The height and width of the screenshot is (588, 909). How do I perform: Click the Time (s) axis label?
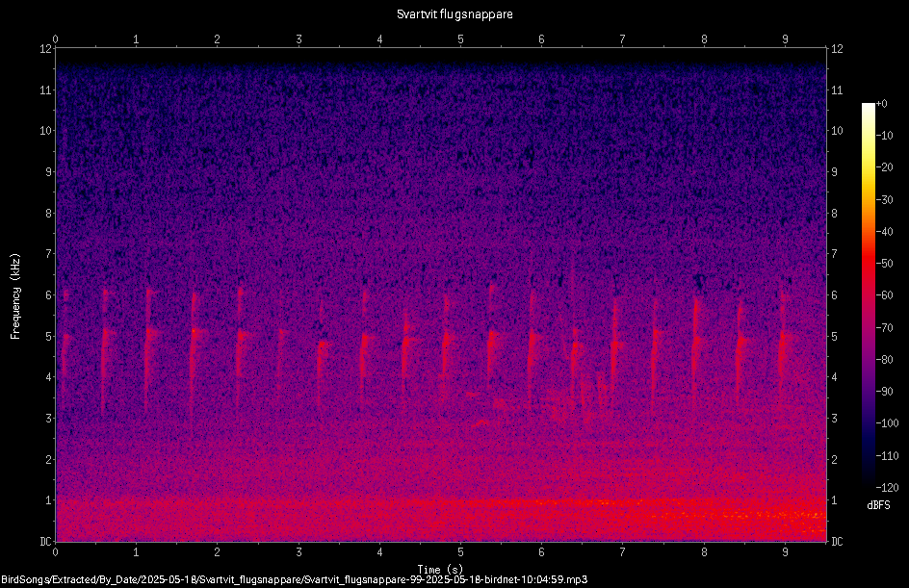pyautogui.click(x=440, y=569)
